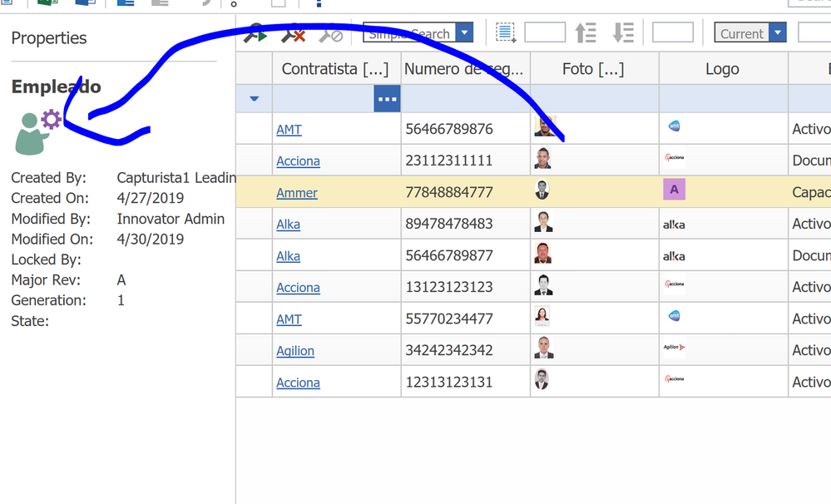Click the Empleado item type icon
The width and height of the screenshot is (831, 504).
[38, 131]
